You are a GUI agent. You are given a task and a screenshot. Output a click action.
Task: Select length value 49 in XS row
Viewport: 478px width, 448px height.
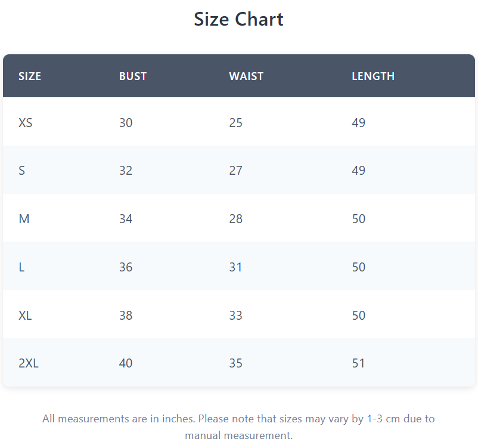pyautogui.click(x=359, y=123)
